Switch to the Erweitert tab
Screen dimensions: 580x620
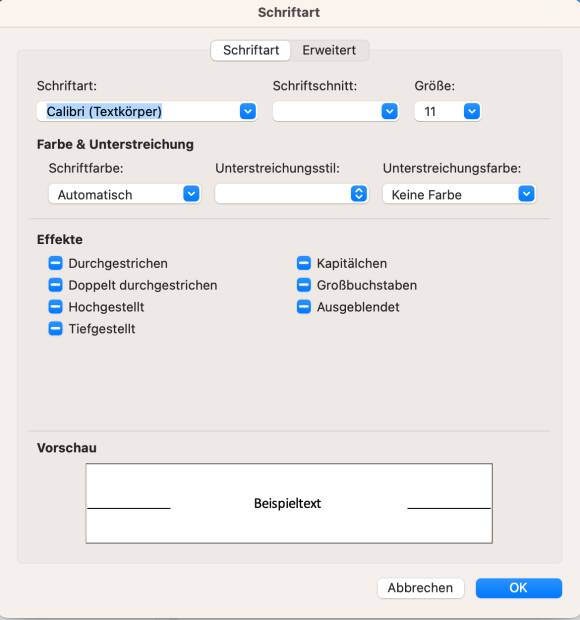point(329,50)
